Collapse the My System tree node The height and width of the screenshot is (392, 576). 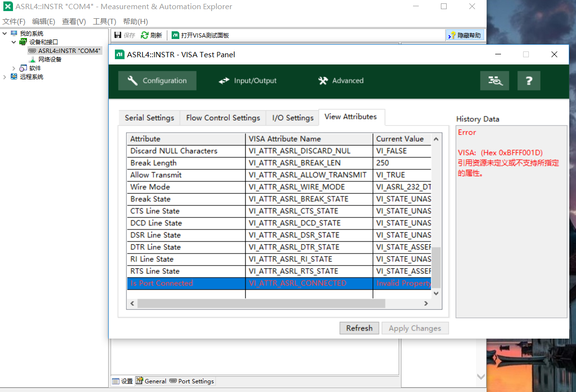tap(5, 34)
